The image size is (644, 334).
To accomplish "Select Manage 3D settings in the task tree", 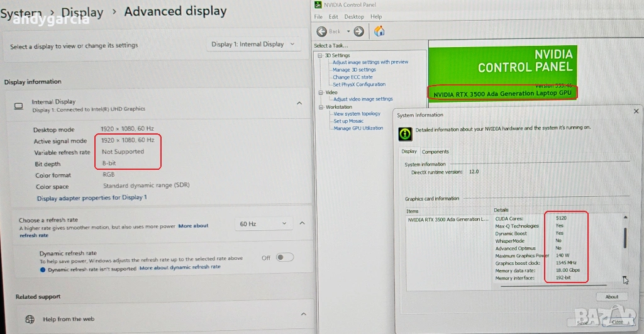I will tap(354, 70).
